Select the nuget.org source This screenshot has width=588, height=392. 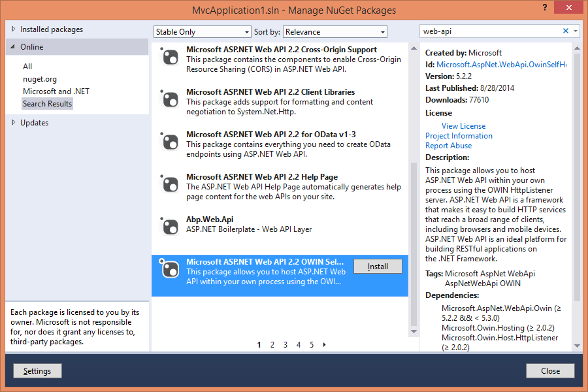pos(40,79)
